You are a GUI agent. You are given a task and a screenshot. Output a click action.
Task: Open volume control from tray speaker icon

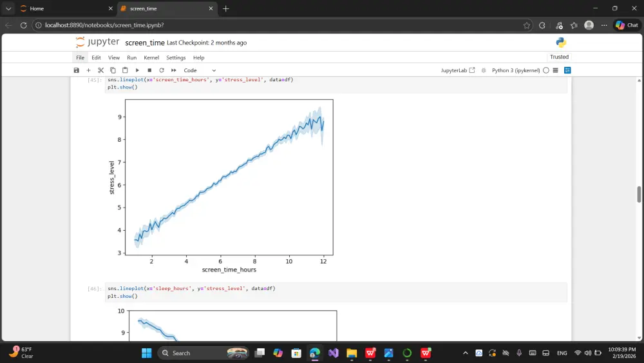click(588, 353)
